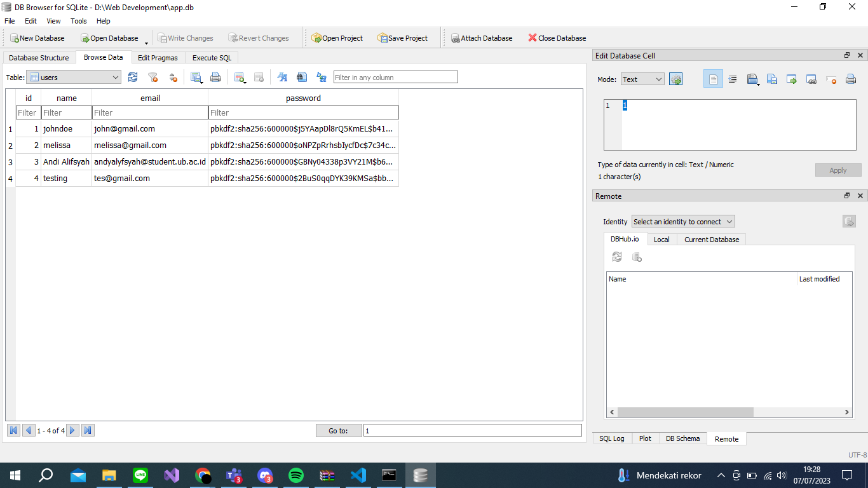Open the Tools menu
Viewport: 868px width, 488px height.
click(78, 21)
